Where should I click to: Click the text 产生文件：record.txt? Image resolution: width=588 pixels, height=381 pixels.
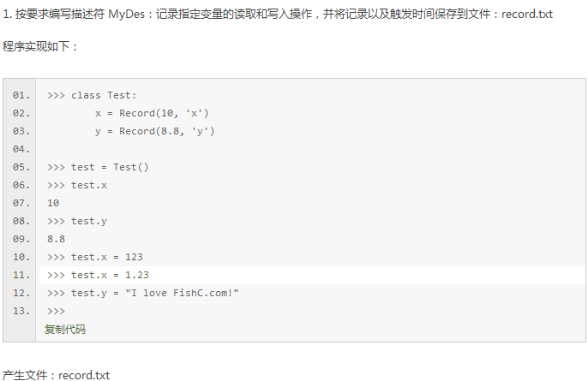click(x=56, y=375)
